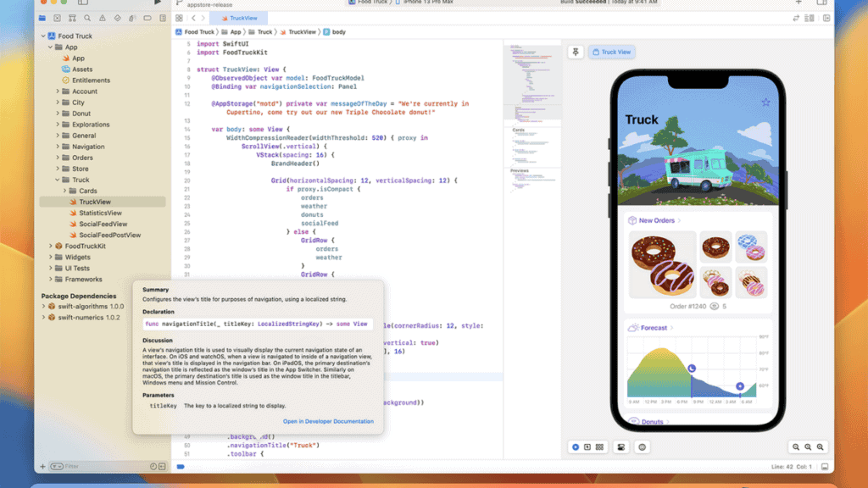The width and height of the screenshot is (868, 488).
Task: Open the Breakpoint navigator
Action: 147,19
